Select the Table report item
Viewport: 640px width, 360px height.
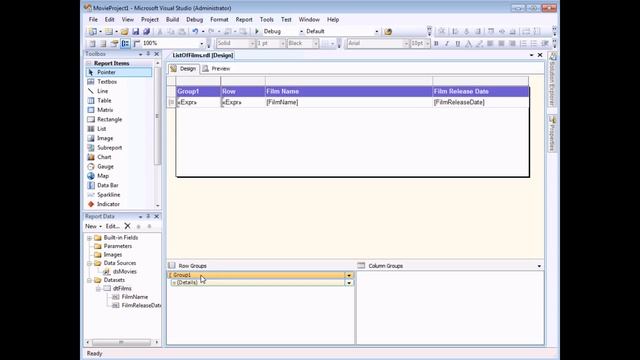(x=104, y=100)
